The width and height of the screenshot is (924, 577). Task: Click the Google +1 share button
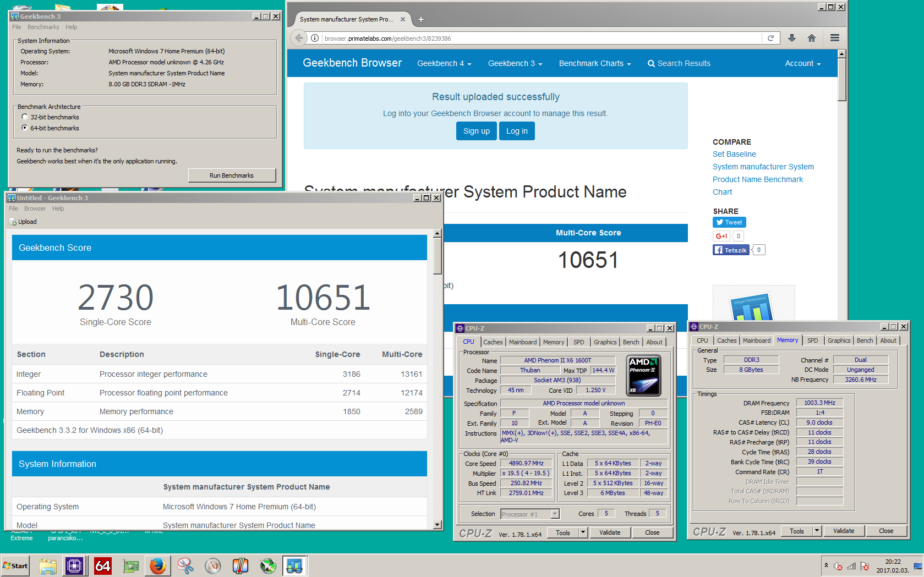pyautogui.click(x=721, y=236)
